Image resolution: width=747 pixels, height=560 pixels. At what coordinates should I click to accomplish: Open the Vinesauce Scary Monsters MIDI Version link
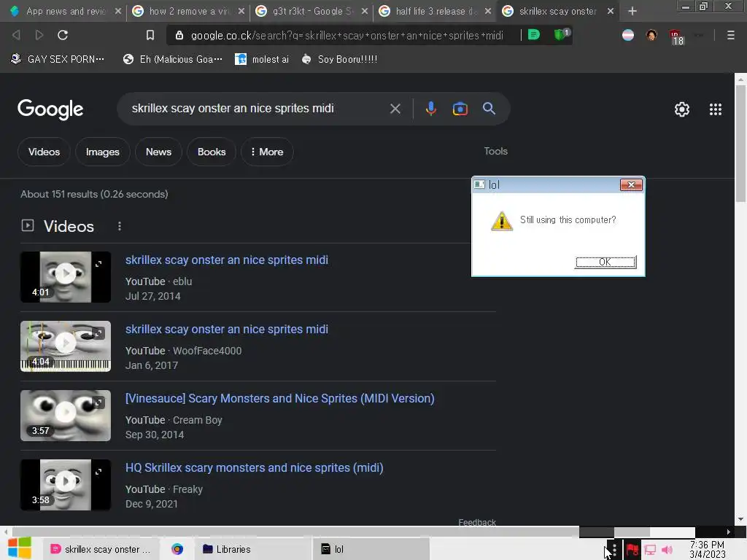pyautogui.click(x=279, y=399)
